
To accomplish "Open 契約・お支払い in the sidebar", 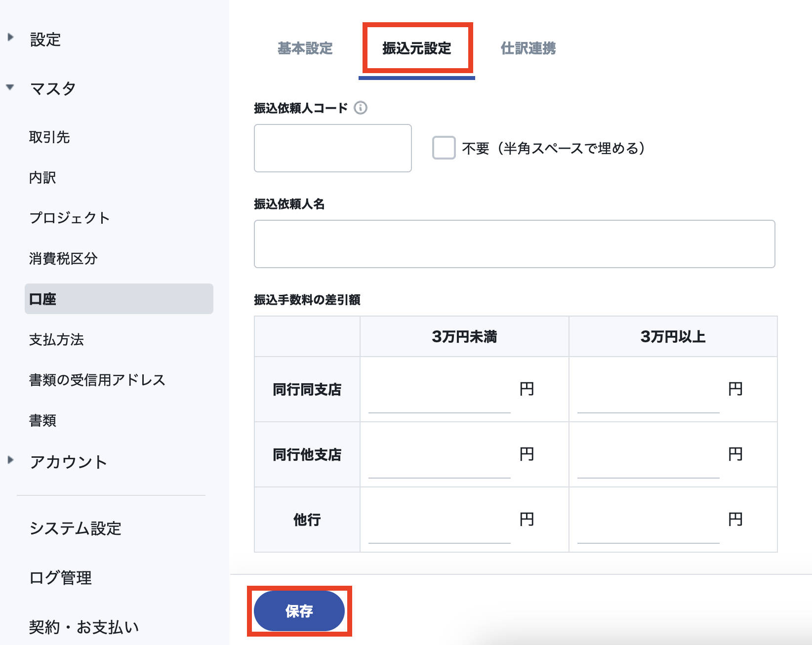I will pyautogui.click(x=83, y=627).
